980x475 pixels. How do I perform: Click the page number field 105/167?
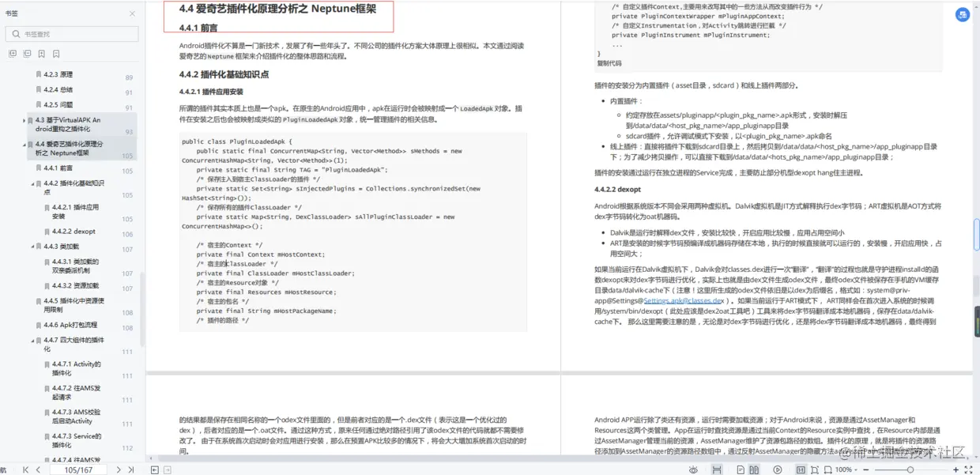click(78, 469)
